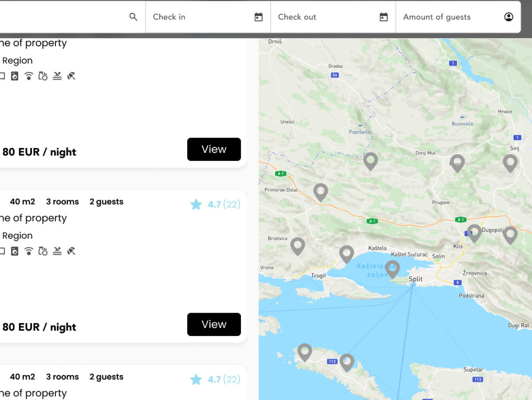Click pool icon in middle listing

pyautogui.click(x=57, y=251)
